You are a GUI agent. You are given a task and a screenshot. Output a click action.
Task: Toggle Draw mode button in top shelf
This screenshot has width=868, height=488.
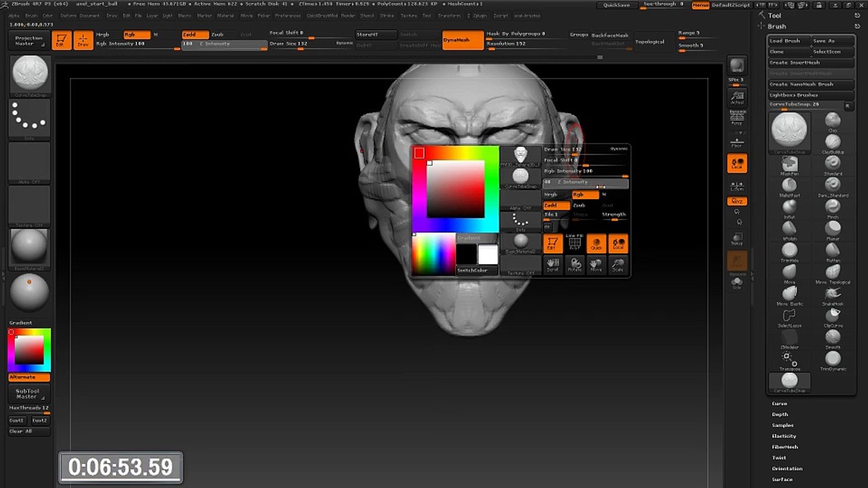click(x=83, y=41)
